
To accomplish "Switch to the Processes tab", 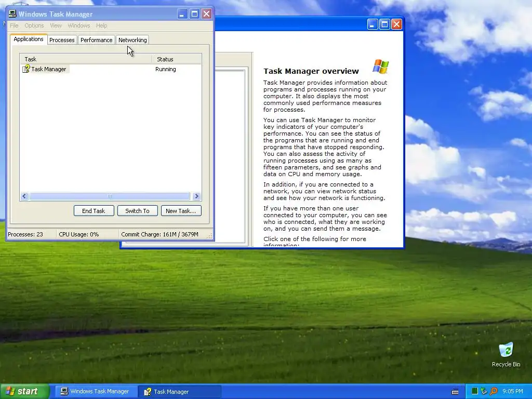I will pos(62,40).
